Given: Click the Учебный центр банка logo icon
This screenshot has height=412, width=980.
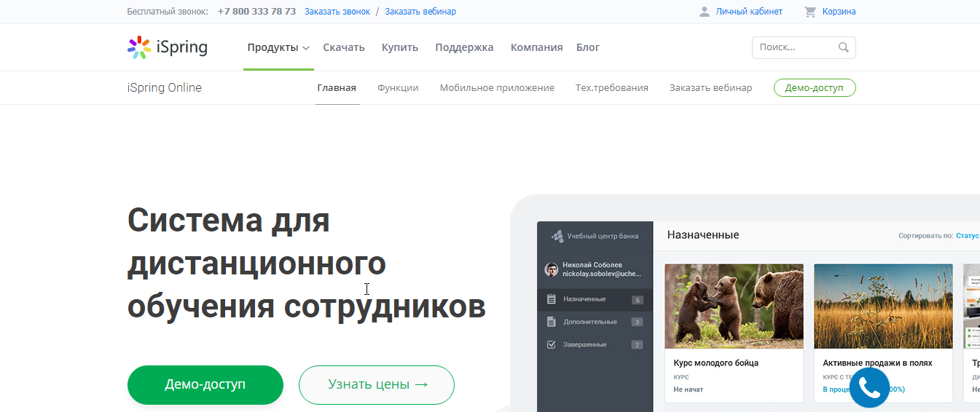Looking at the screenshot, I should (557, 236).
